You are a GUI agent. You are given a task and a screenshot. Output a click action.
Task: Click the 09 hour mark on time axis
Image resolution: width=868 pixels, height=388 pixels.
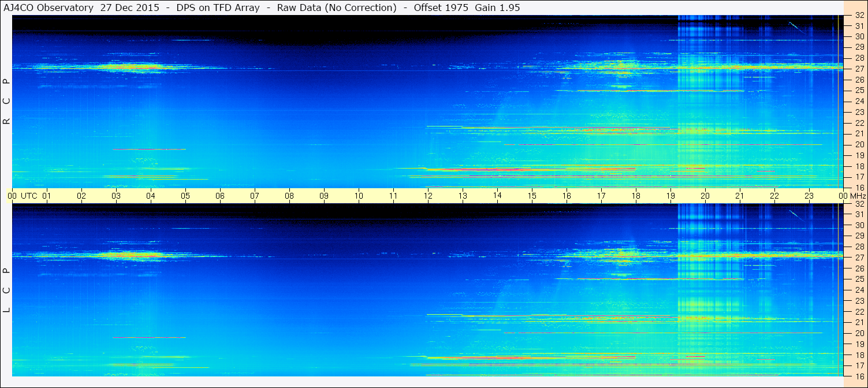point(324,196)
